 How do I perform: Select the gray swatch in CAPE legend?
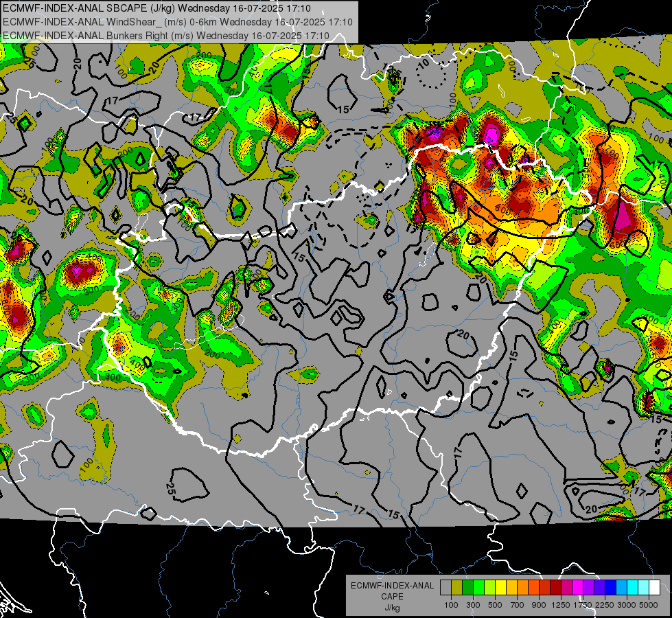(x=445, y=588)
